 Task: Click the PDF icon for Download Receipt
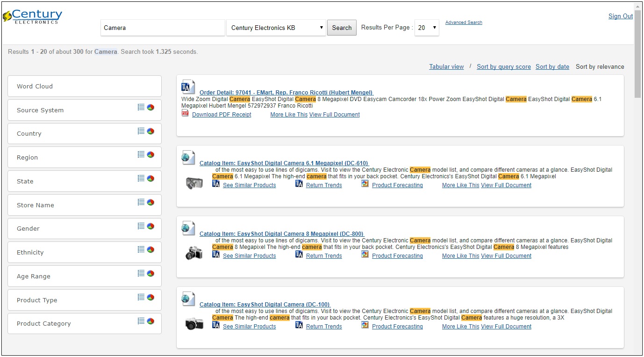(185, 113)
